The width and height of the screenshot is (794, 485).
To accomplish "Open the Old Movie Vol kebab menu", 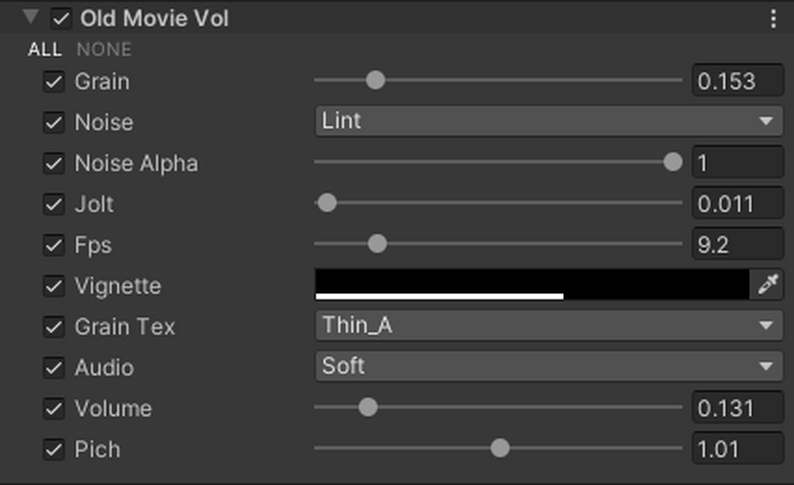I will click(x=773, y=19).
